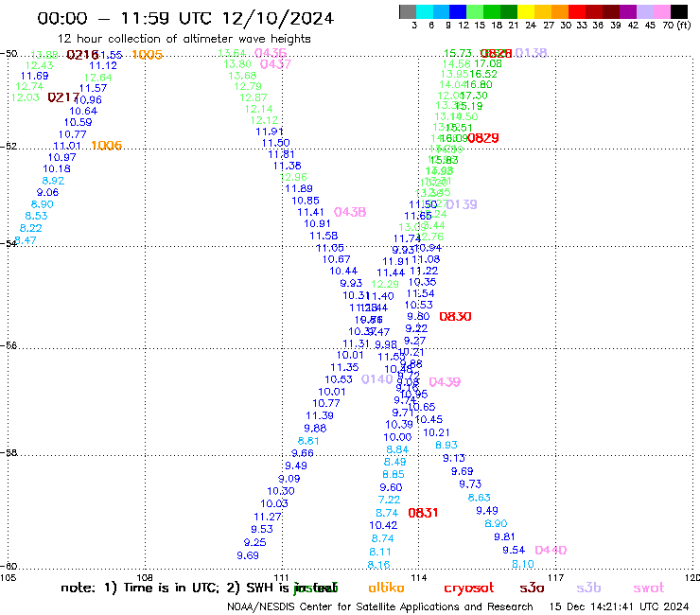The image size is (700, 615).
Task: Click the wave height value 12.29
Action: coord(385,284)
